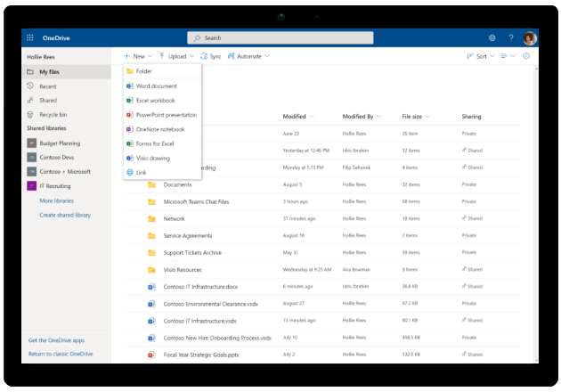
Task: Click Get the OneDrive apps link
Action: (x=56, y=340)
